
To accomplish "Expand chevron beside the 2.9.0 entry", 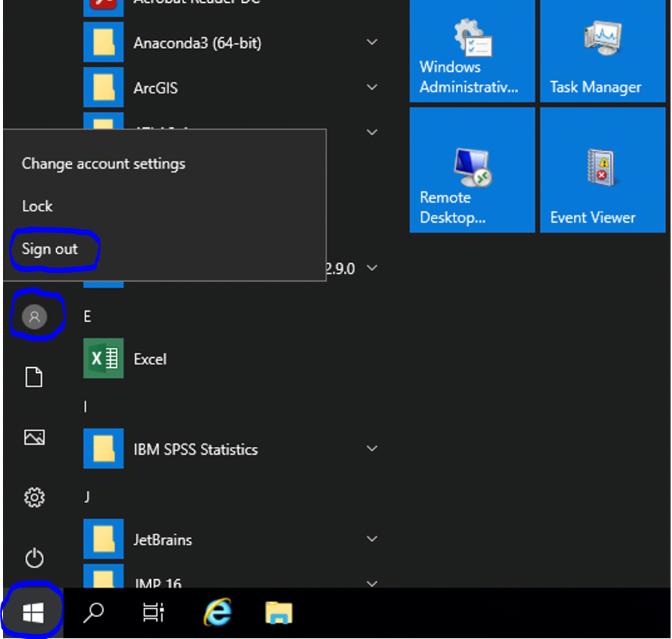I will tap(372, 268).
